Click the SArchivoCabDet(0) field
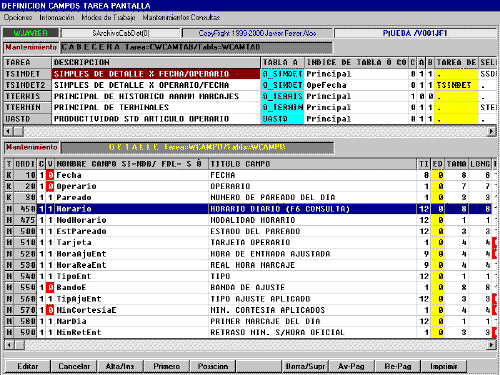The width and height of the screenshot is (500, 375). [x=121, y=33]
